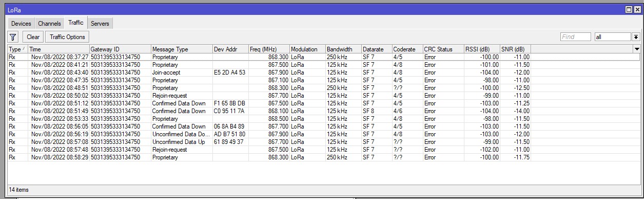Open Traffic Options
Screen dimensions: 644x199
click(67, 37)
